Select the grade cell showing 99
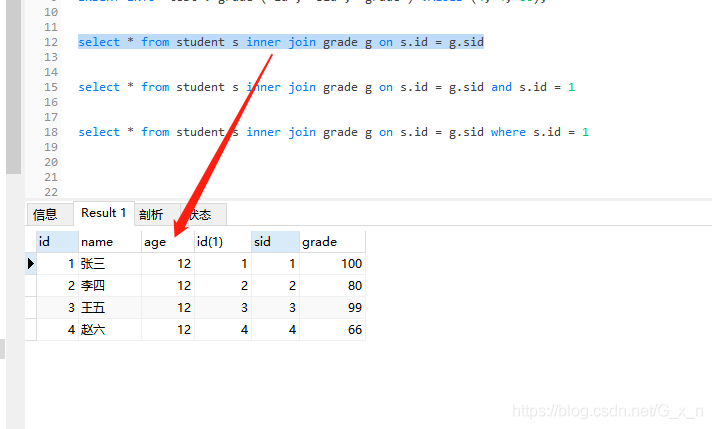712x429 pixels. tap(332, 307)
